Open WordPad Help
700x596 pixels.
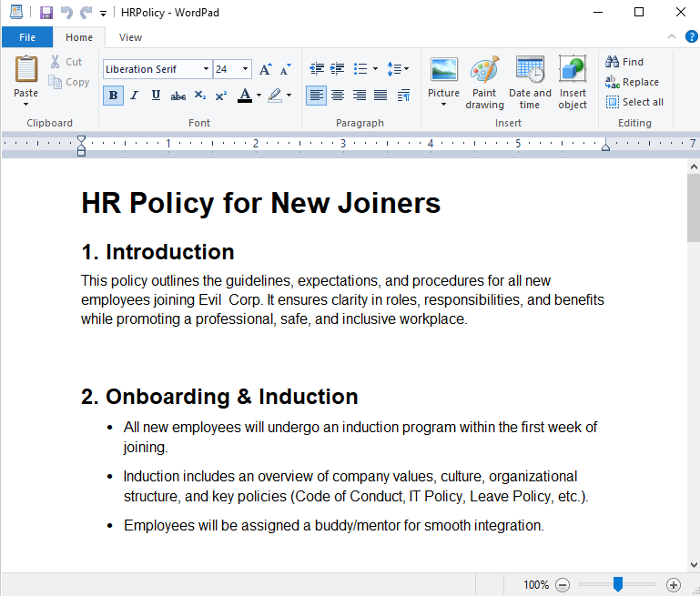(x=692, y=36)
